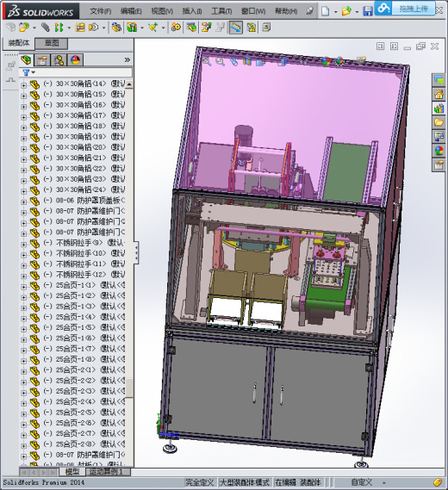Open the File Explorer task pane folder

[439, 122]
